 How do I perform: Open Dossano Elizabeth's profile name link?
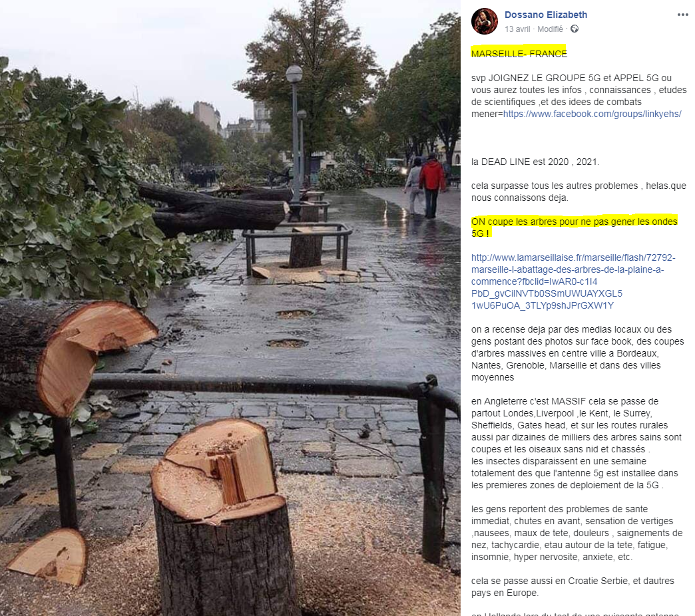point(546,15)
